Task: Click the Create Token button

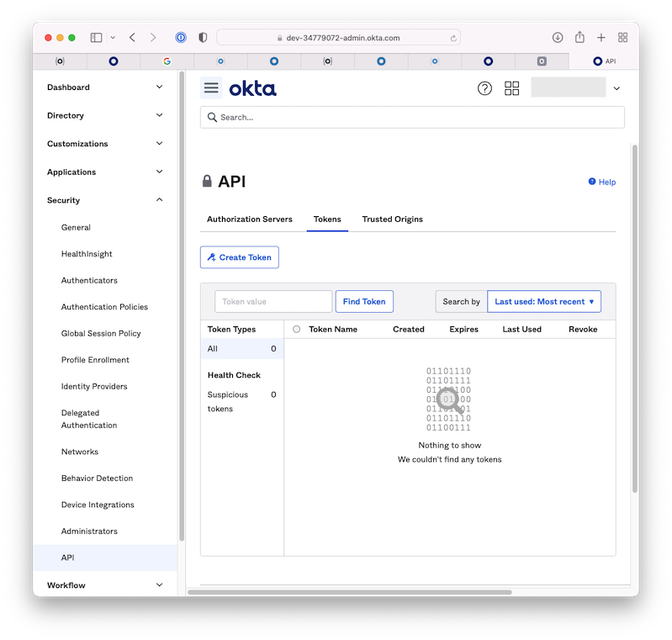Action: click(240, 257)
